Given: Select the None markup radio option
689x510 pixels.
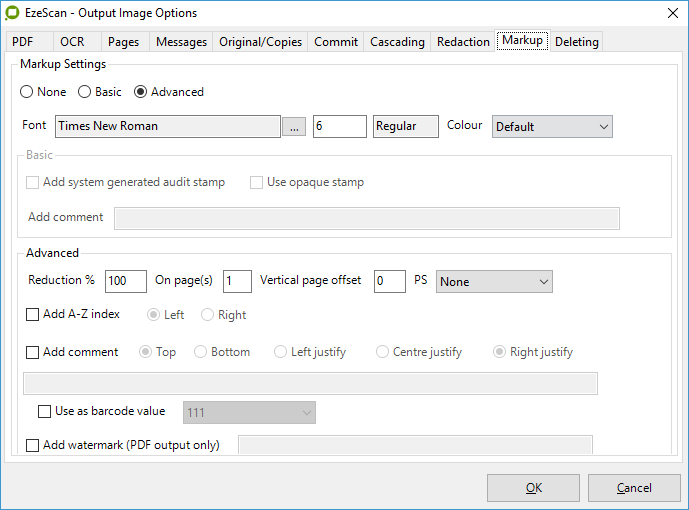Looking at the screenshot, I should [27, 92].
